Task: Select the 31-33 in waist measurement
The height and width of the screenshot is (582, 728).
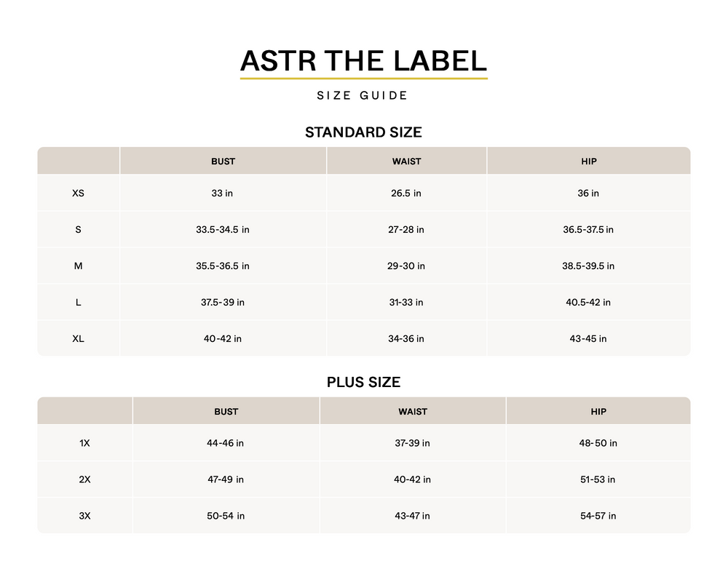Action: (x=405, y=303)
